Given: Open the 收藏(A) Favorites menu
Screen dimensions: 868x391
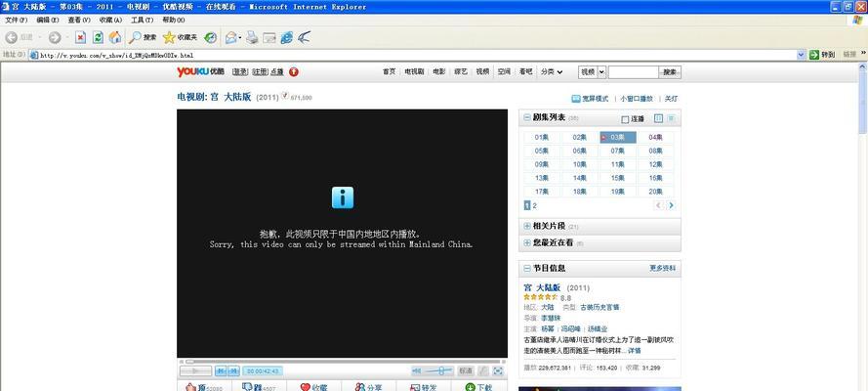Looking at the screenshot, I should [110, 20].
